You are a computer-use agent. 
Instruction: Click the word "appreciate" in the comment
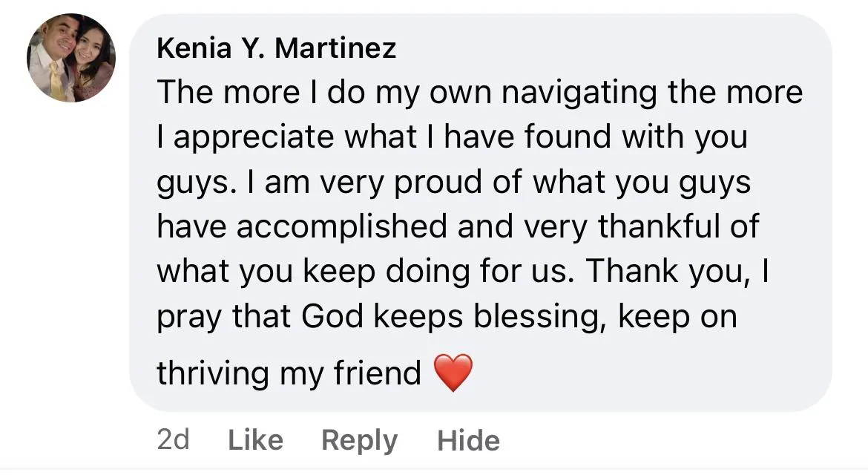point(254,137)
